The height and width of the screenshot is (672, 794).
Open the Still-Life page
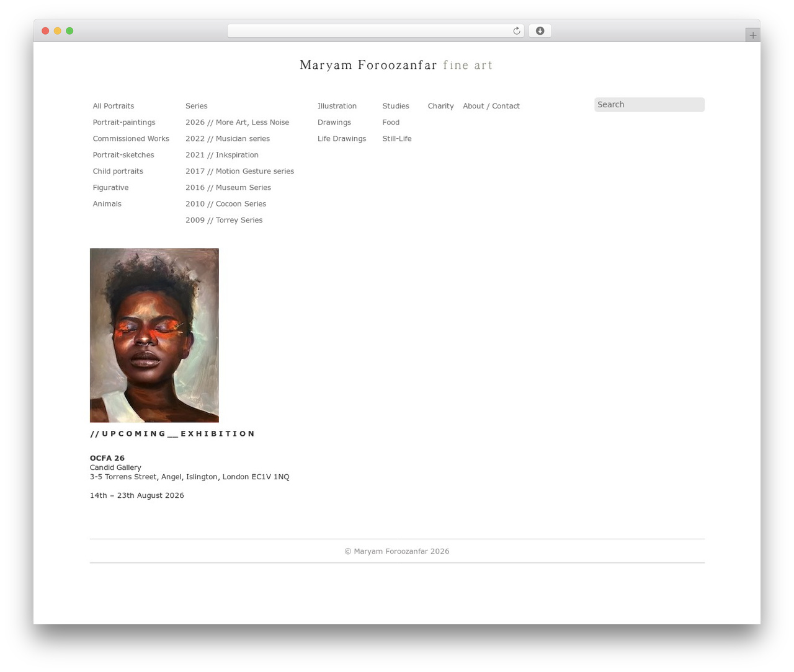[x=397, y=139]
